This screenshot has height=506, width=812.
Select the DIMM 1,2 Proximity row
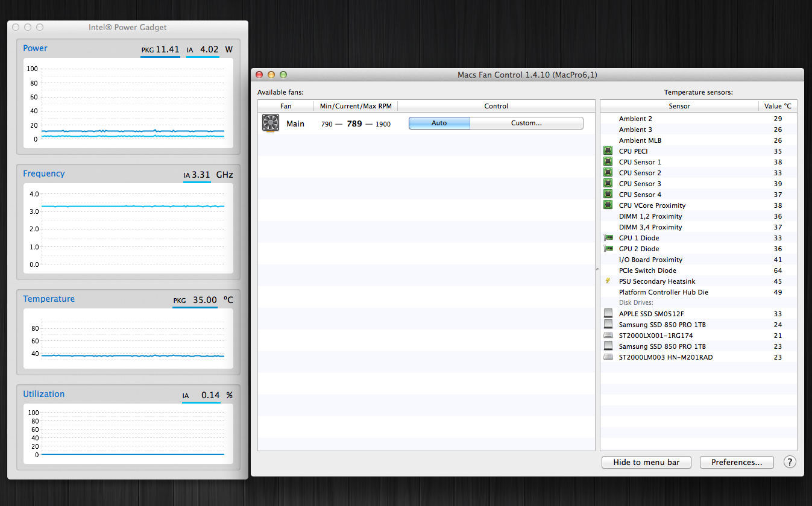(x=699, y=216)
